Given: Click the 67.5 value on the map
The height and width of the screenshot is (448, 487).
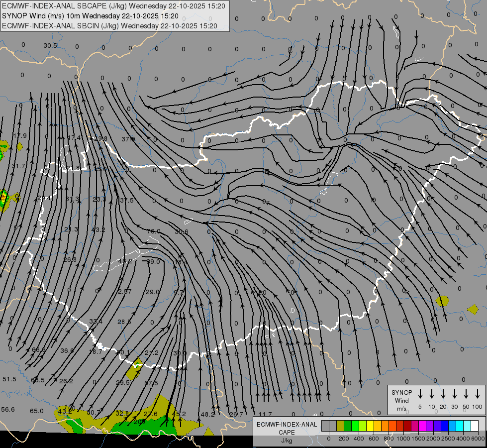Looking at the screenshot, I should click(x=151, y=383).
